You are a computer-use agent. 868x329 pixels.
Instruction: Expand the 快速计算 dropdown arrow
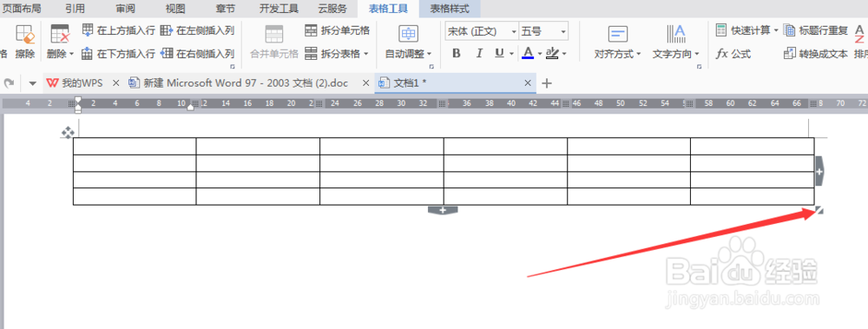[x=776, y=31]
